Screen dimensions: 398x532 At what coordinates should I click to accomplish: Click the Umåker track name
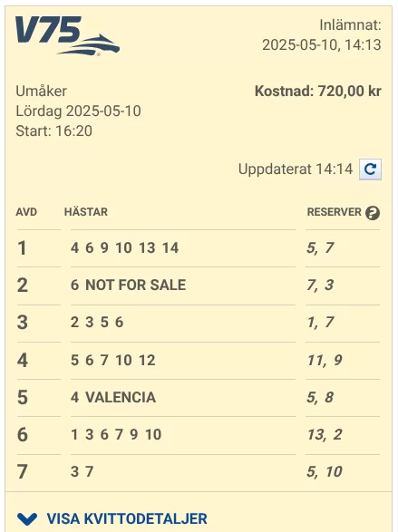point(42,91)
